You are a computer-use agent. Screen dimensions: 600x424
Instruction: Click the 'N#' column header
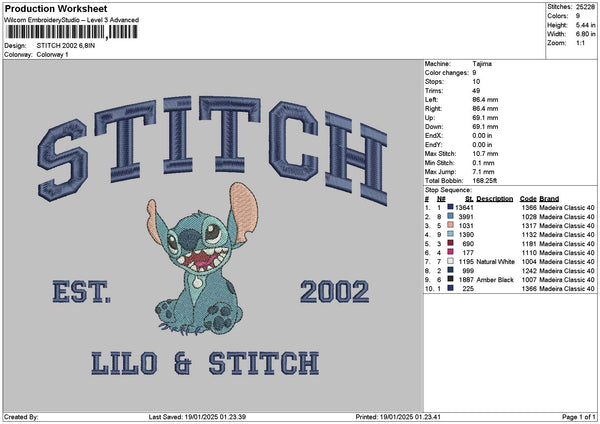pos(441,199)
